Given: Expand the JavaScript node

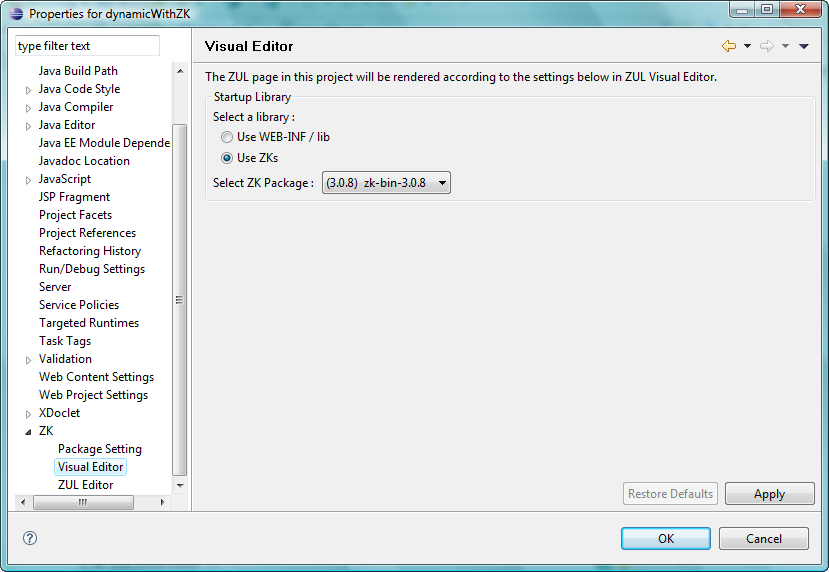Looking at the screenshot, I should 29,180.
